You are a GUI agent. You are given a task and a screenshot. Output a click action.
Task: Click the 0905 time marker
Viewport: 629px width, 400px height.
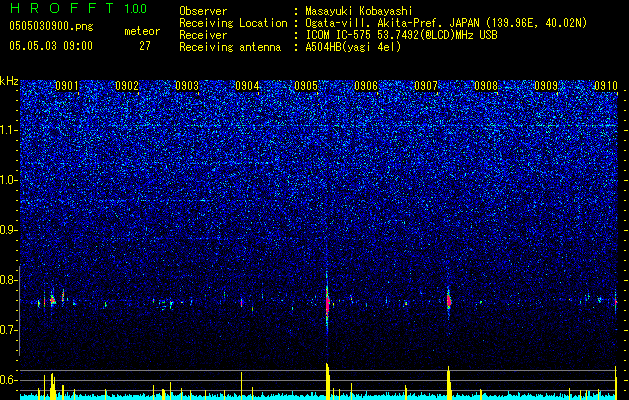[x=306, y=86]
